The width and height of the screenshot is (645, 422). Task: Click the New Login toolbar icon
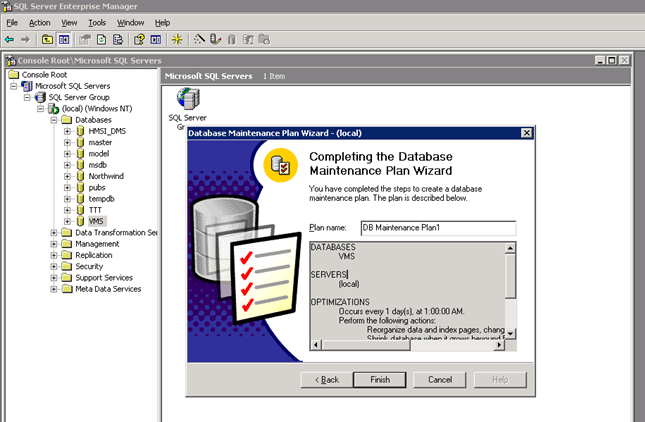pyautogui.click(x=248, y=39)
